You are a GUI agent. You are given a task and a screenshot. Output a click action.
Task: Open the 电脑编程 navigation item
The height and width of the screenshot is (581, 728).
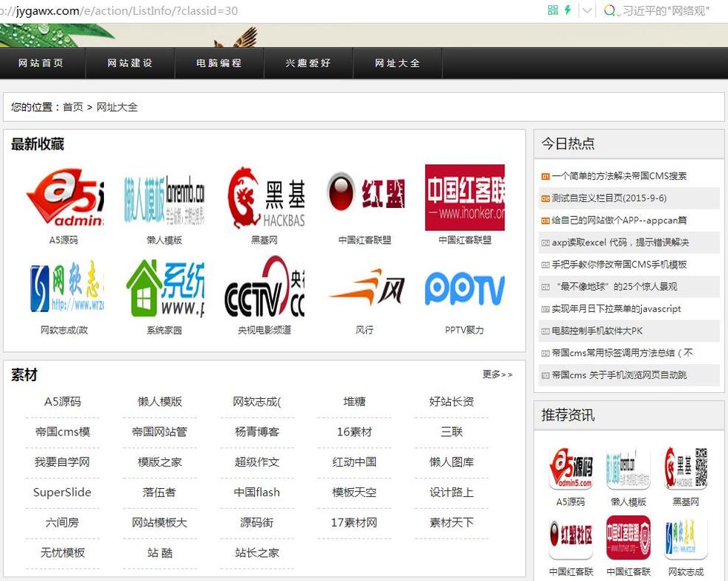219,63
